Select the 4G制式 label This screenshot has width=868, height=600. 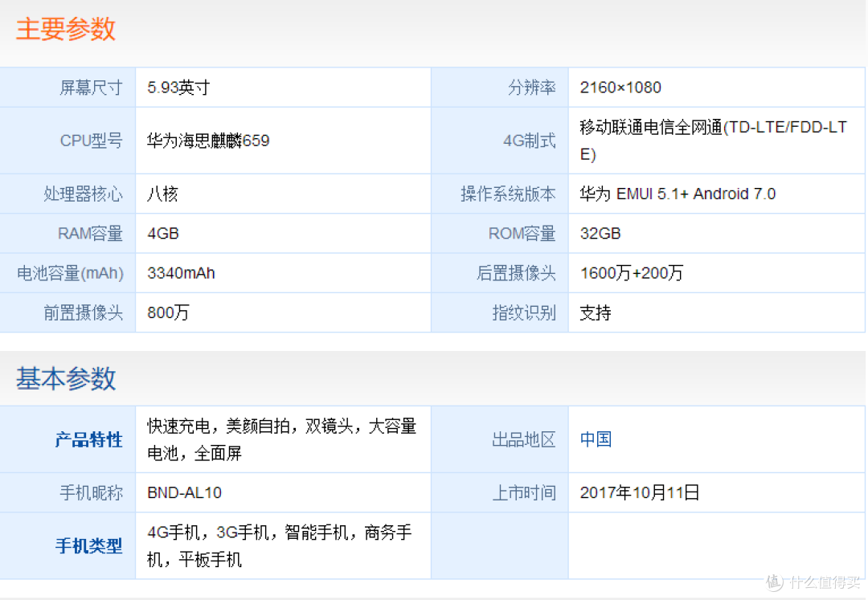tap(529, 141)
